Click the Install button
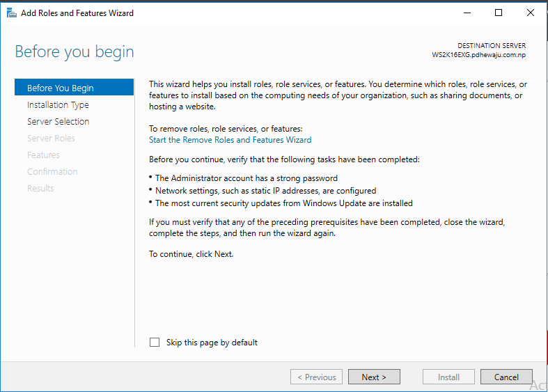Image resolution: width=548 pixels, height=392 pixels. pyautogui.click(x=448, y=377)
